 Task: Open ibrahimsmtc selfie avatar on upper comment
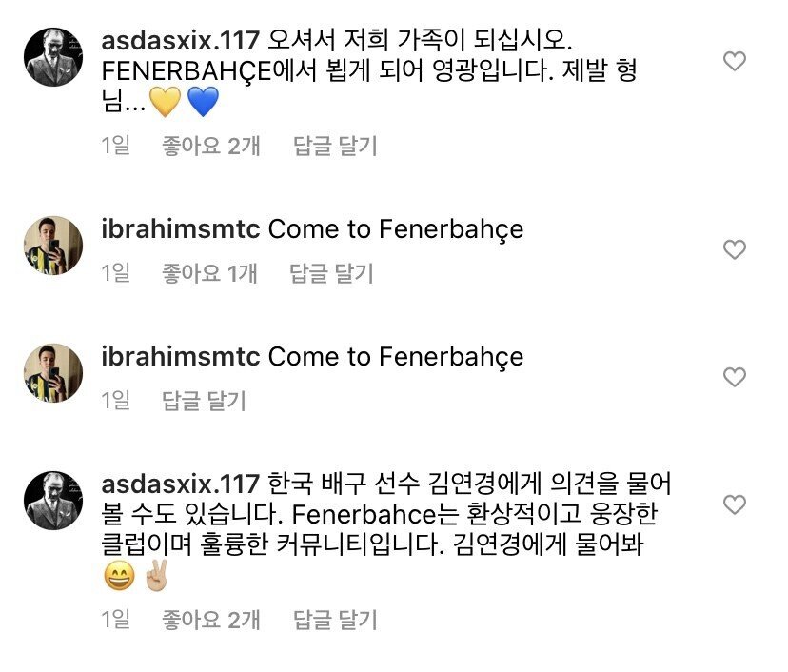(52, 246)
